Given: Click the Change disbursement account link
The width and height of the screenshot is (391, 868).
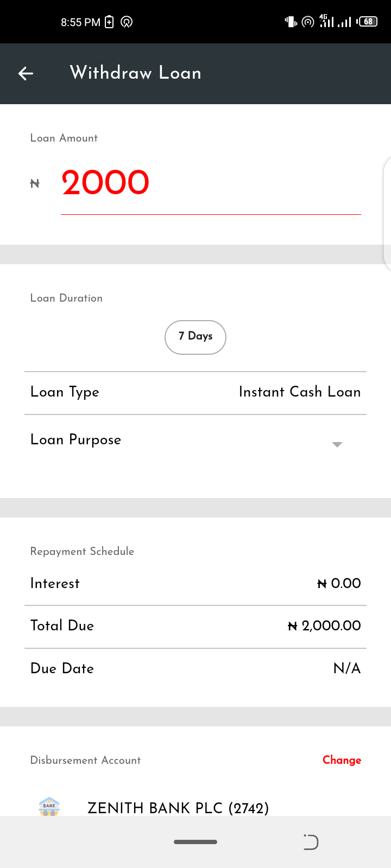Looking at the screenshot, I should click(x=342, y=760).
